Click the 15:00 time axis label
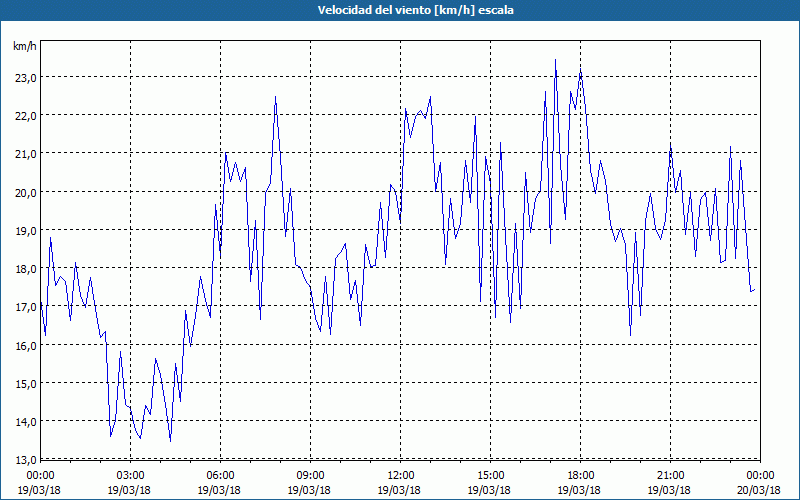Image resolution: width=800 pixels, height=500 pixels. [490, 476]
